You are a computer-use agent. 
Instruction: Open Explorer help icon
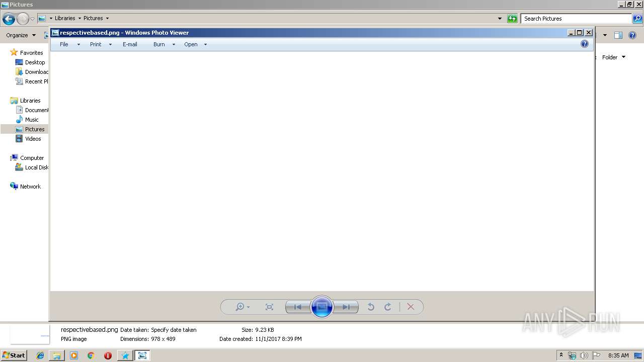pos(633,35)
